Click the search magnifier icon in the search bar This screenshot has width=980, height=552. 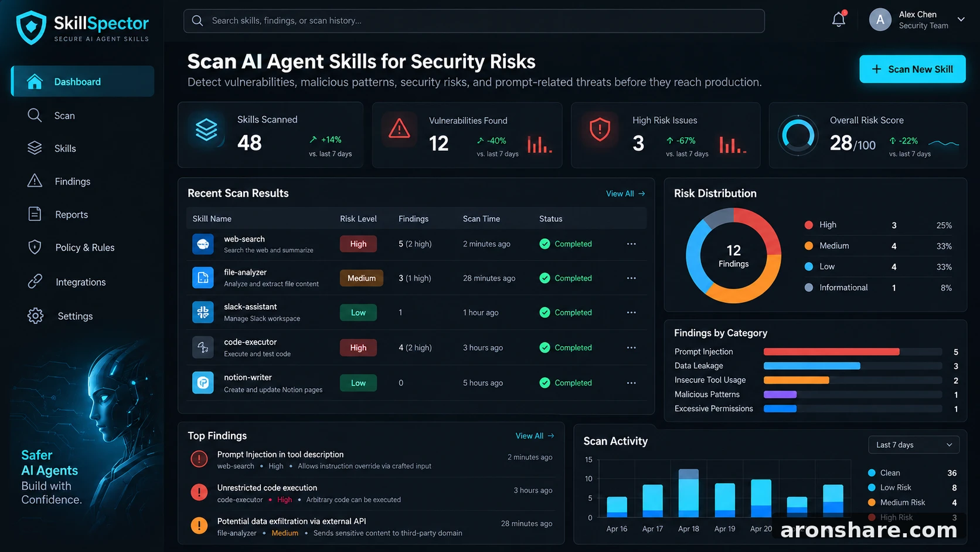pyautogui.click(x=198, y=21)
